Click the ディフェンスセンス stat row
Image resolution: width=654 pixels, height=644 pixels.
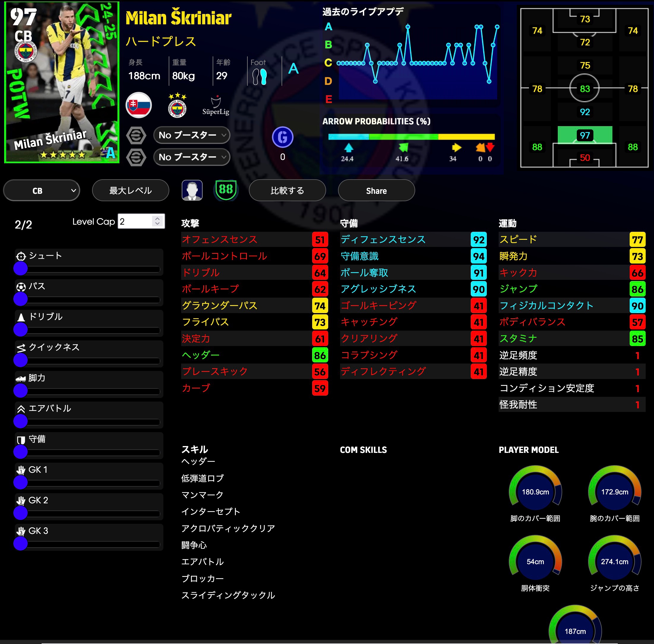pyautogui.click(x=413, y=239)
